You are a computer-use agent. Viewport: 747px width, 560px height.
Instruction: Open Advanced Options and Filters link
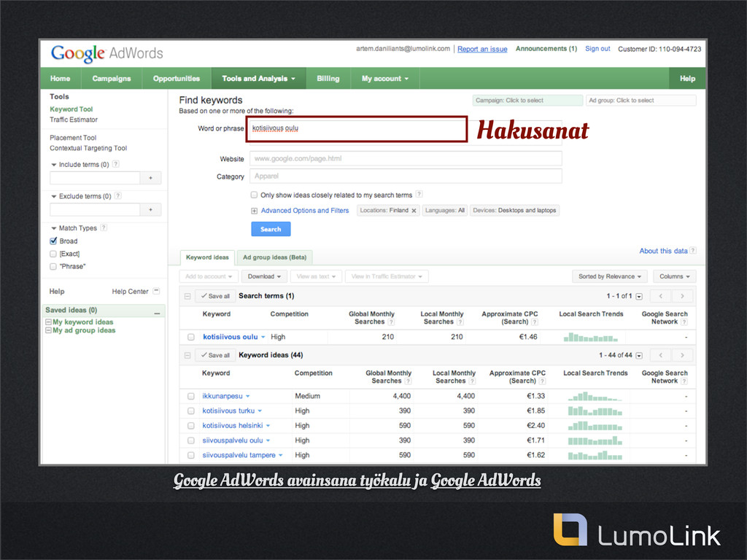(305, 211)
